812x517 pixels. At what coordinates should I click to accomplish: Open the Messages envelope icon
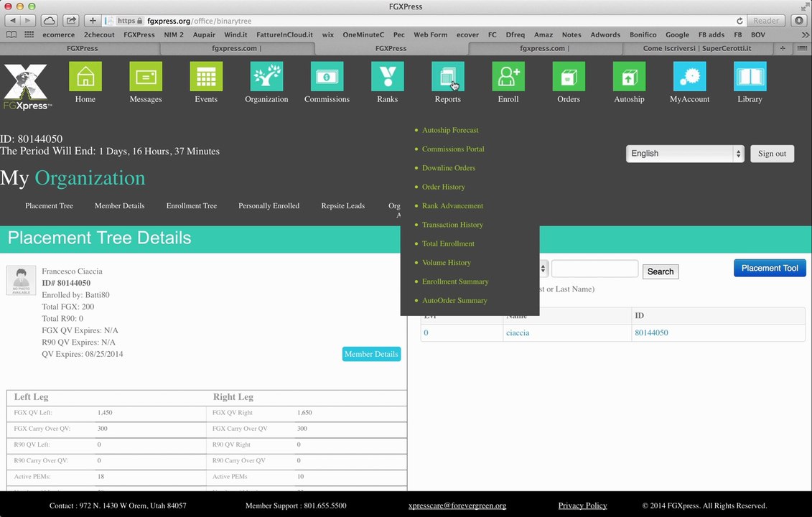click(x=146, y=77)
